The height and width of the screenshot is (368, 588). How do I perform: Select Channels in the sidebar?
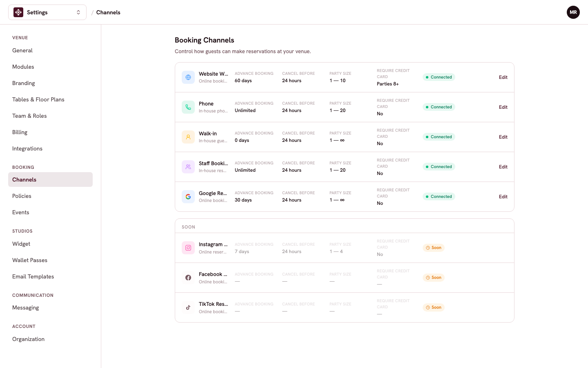pyautogui.click(x=50, y=180)
